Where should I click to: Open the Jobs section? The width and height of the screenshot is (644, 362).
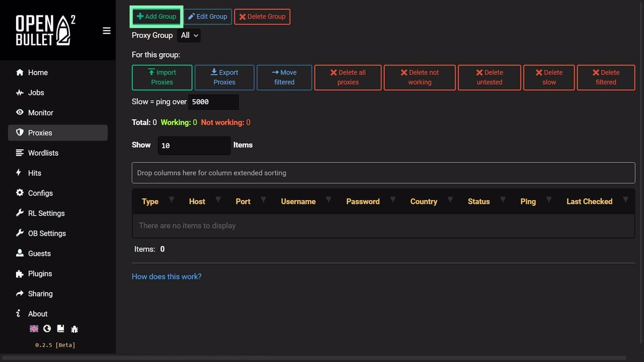58,93
